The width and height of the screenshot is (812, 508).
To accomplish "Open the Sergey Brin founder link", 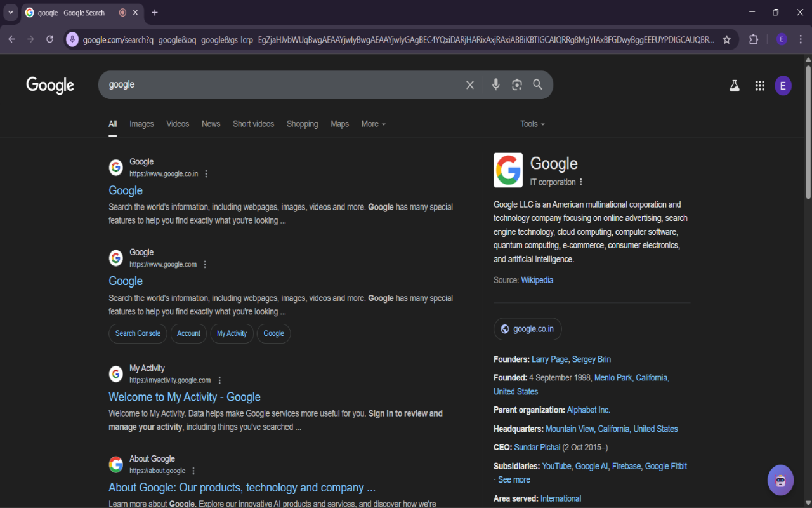I will tap(591, 359).
